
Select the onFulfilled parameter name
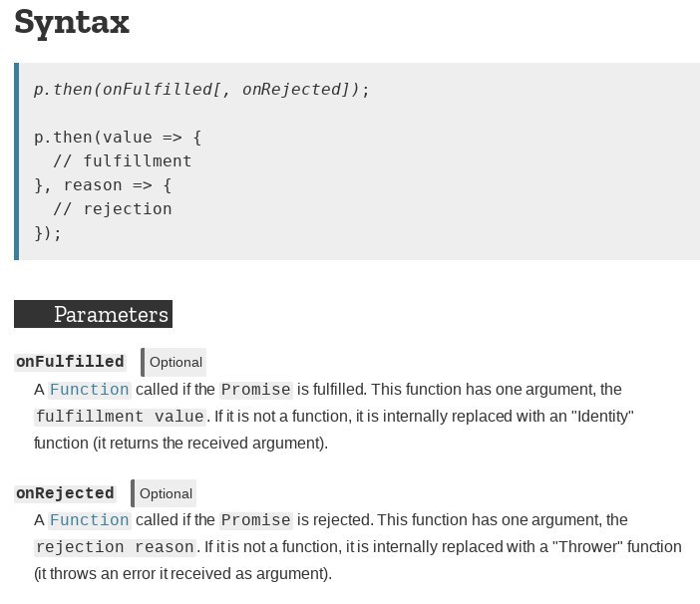[70, 362]
